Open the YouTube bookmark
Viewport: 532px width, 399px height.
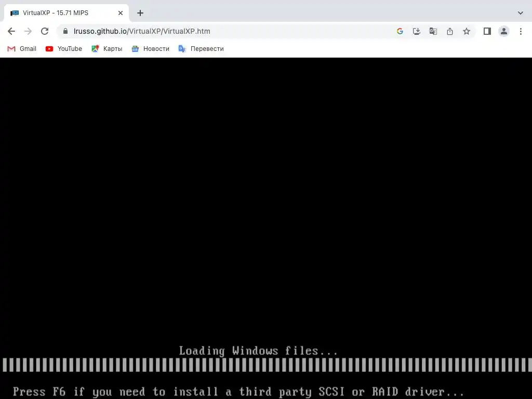(x=64, y=48)
